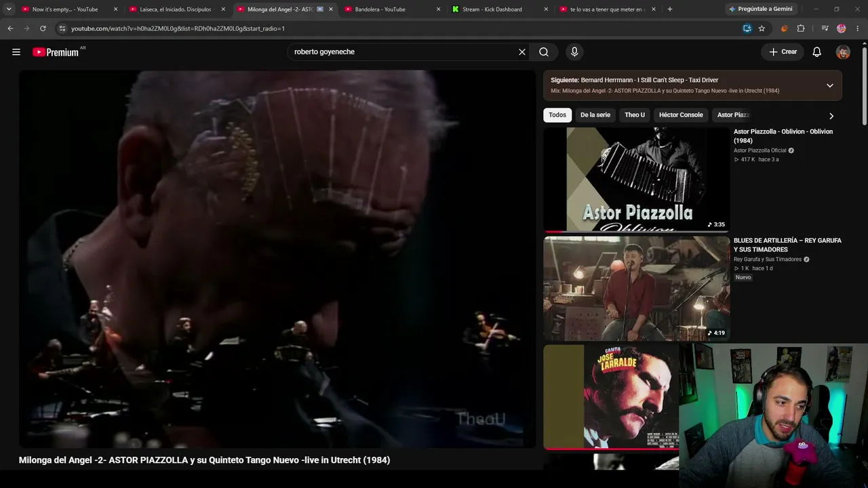Go back with the browser back arrow
Viewport: 868px width, 488px height.
[x=10, y=28]
